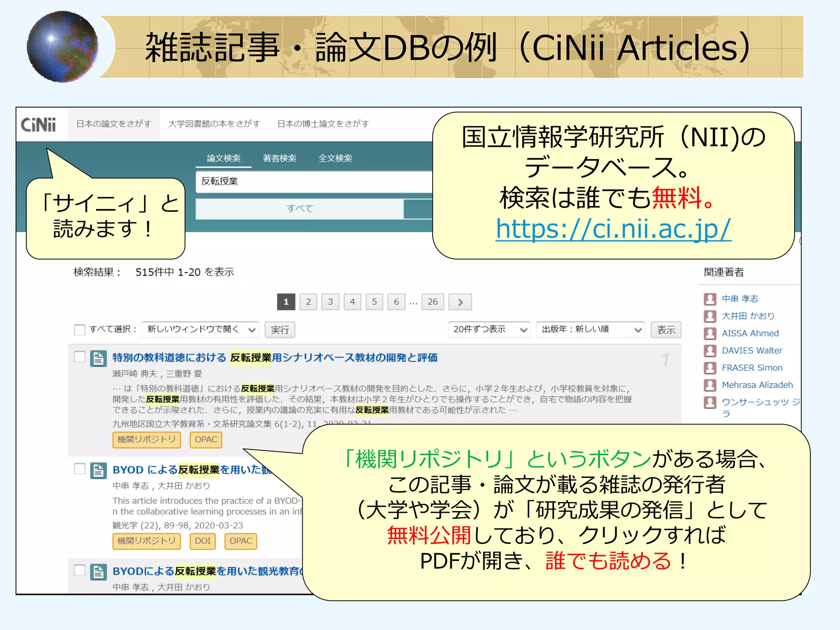Viewport: 840px width, 630px height.
Task: Open document icon of 特別の教科道徳 article
Action: pos(98,358)
